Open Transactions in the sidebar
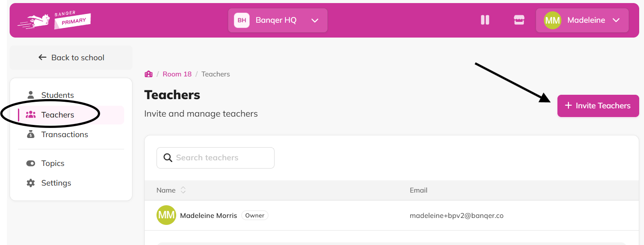 [x=71, y=135]
